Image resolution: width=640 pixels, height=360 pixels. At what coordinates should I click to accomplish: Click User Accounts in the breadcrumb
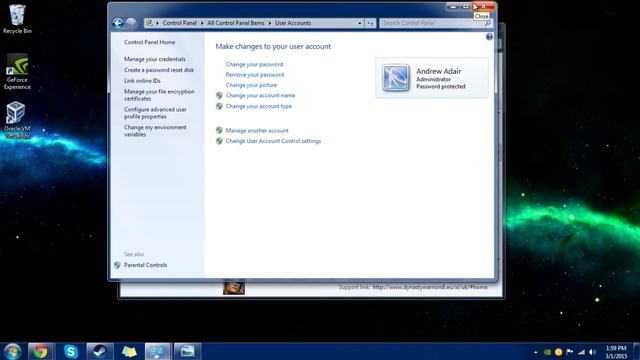tap(293, 23)
